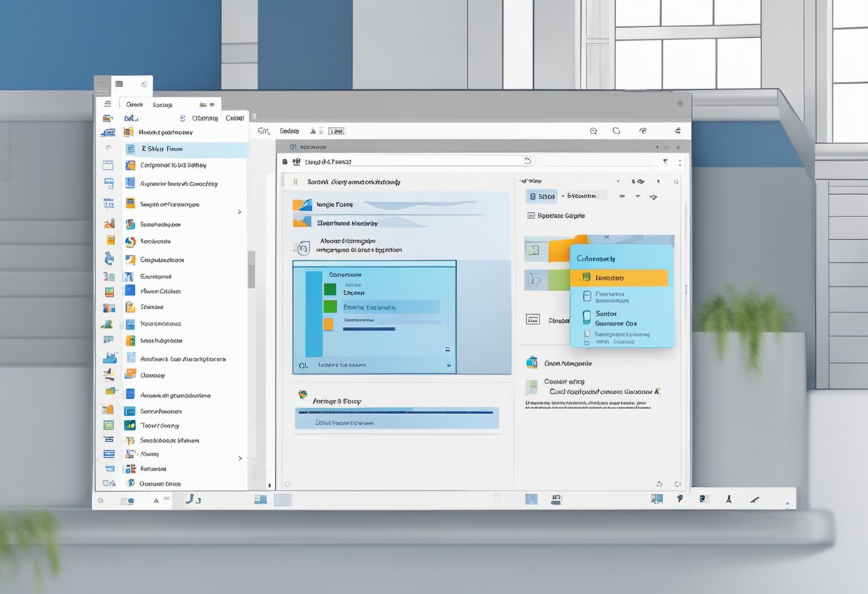Click the magnifier search icon in top toolbar
This screenshot has width=868, height=594.
pyautogui.click(x=592, y=131)
